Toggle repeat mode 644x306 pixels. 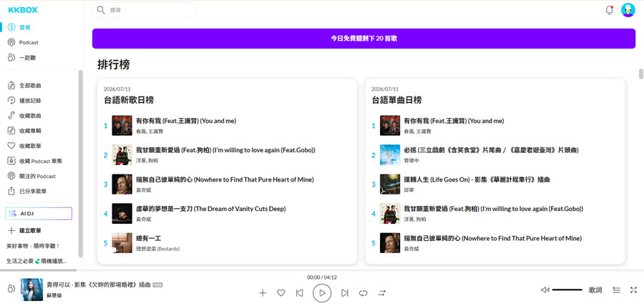[363, 293]
